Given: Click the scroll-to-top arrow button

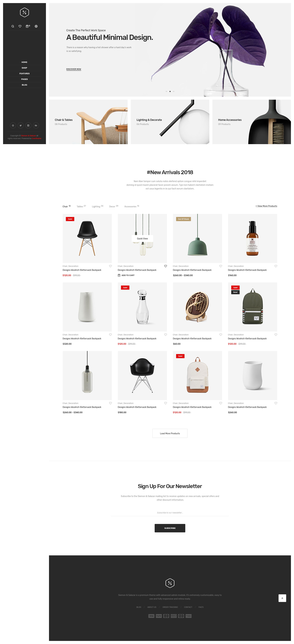Looking at the screenshot, I should tap(282, 598).
